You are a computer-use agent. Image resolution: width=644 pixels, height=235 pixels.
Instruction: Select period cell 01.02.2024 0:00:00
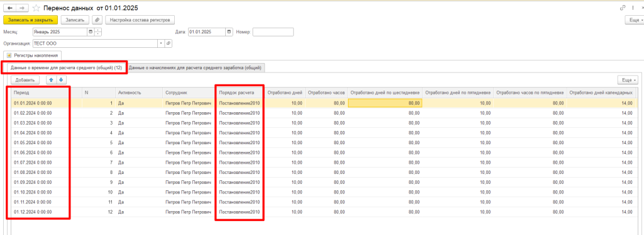click(46, 113)
